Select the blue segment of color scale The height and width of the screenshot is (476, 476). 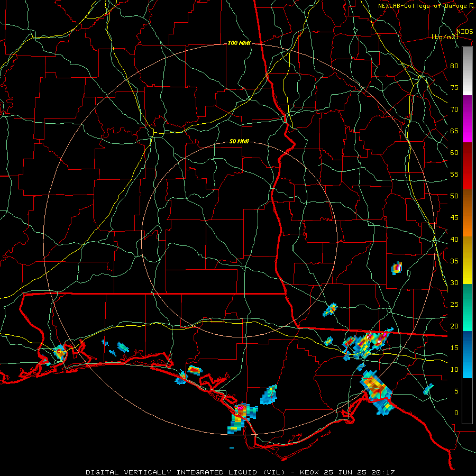click(467, 354)
